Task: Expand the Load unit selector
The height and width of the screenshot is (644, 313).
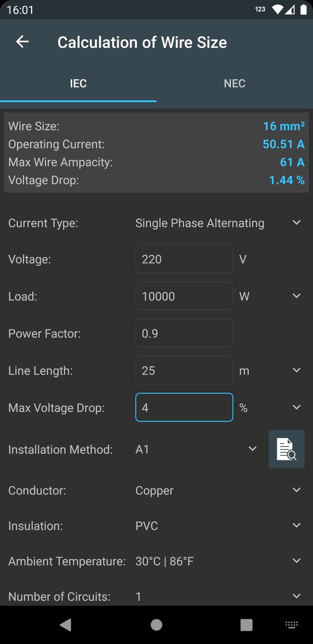Action: point(296,296)
